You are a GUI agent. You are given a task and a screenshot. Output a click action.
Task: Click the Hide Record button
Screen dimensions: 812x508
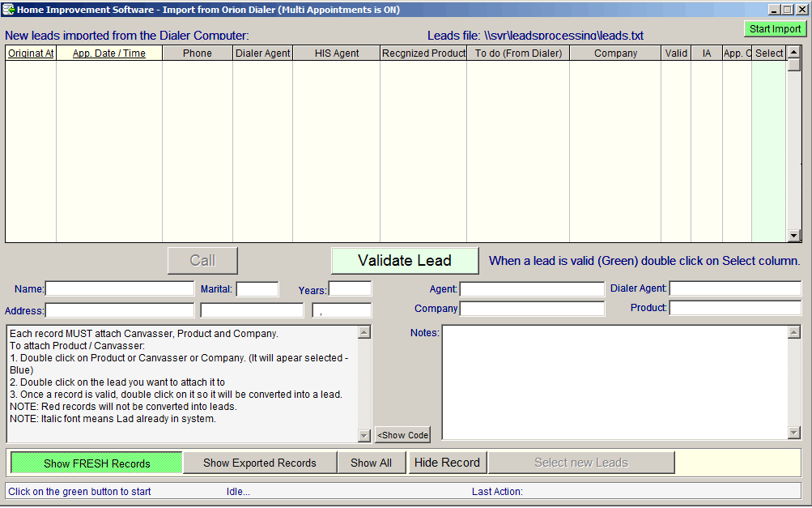[448, 463]
